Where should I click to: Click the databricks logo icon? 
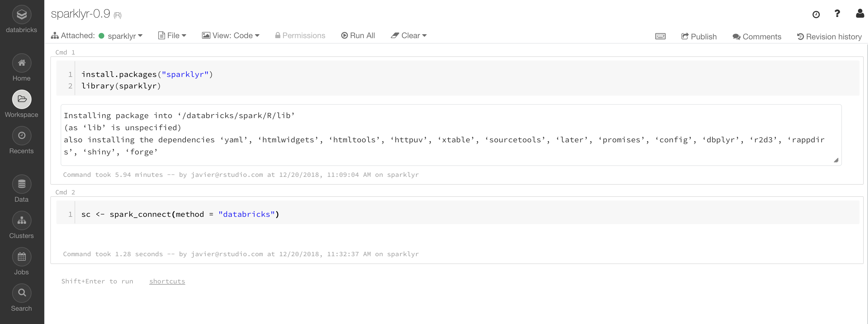point(22,15)
